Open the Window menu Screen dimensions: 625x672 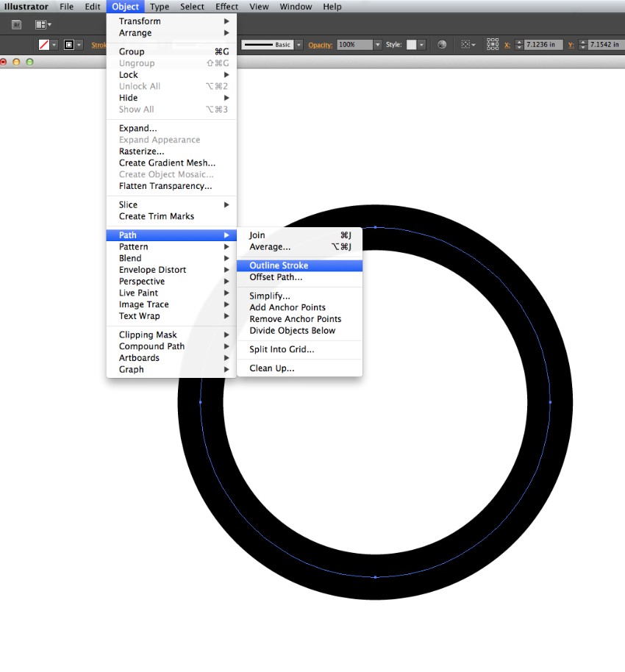pyautogui.click(x=296, y=7)
